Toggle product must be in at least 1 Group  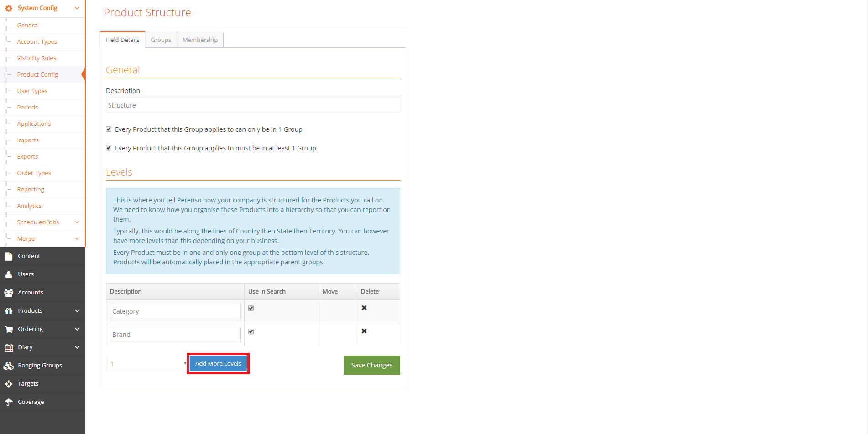[109, 148]
